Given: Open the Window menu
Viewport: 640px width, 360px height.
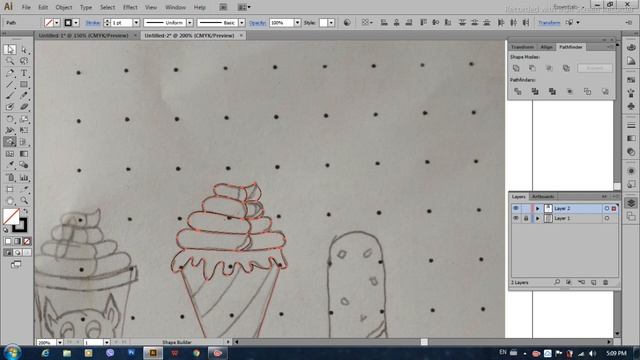Looking at the screenshot, I should [x=176, y=7].
